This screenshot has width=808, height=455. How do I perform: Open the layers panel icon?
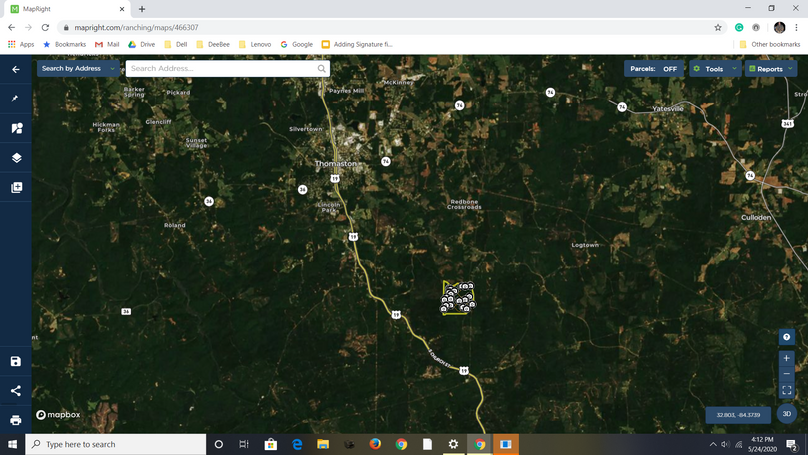tap(16, 158)
